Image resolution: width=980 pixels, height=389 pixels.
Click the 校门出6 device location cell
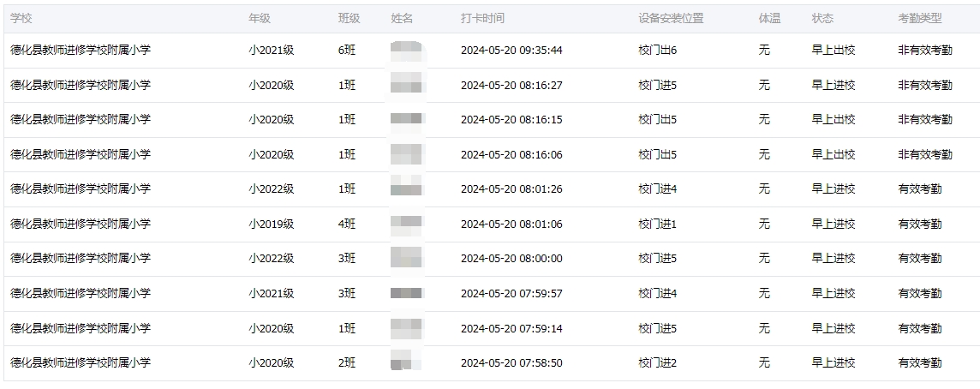pyautogui.click(x=658, y=51)
